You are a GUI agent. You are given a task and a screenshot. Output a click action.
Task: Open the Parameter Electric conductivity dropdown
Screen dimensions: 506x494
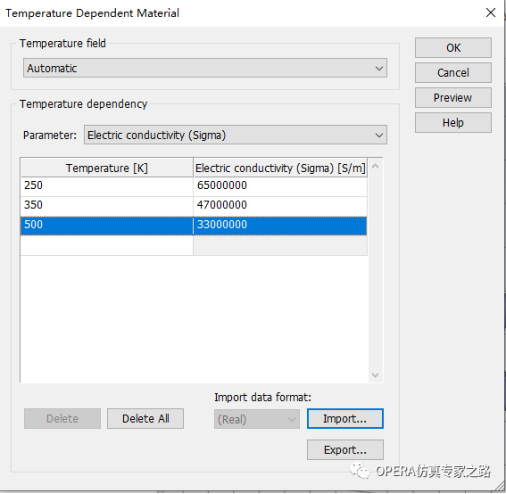[235, 135]
